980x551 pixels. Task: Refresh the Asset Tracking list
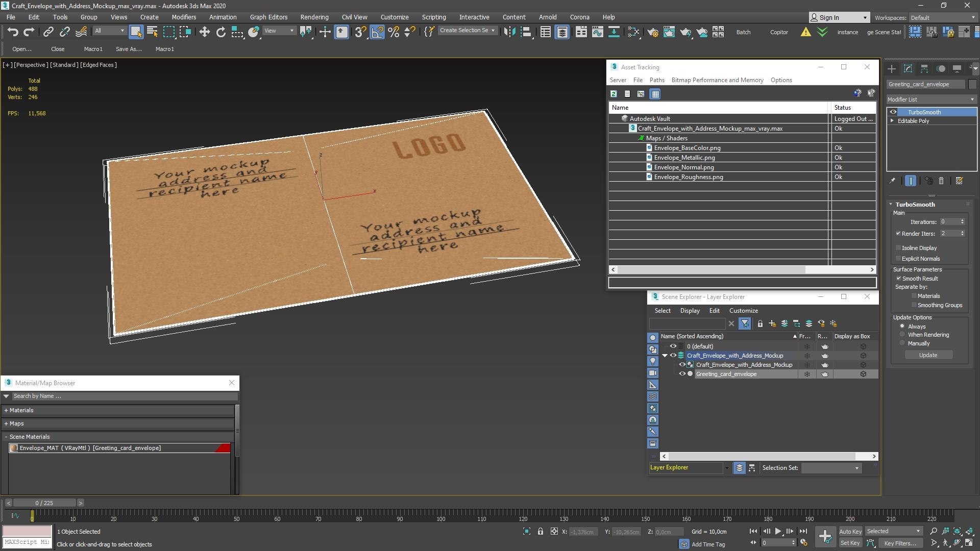pyautogui.click(x=614, y=94)
